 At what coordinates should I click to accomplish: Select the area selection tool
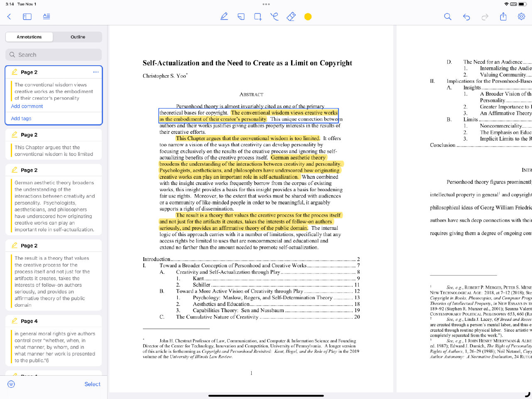pos(258,17)
